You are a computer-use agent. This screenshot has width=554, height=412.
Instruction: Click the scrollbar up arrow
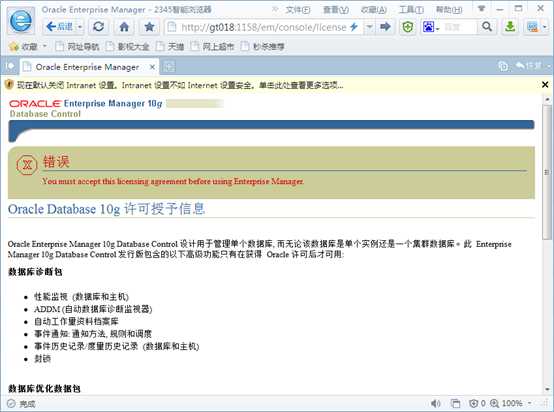click(x=547, y=100)
